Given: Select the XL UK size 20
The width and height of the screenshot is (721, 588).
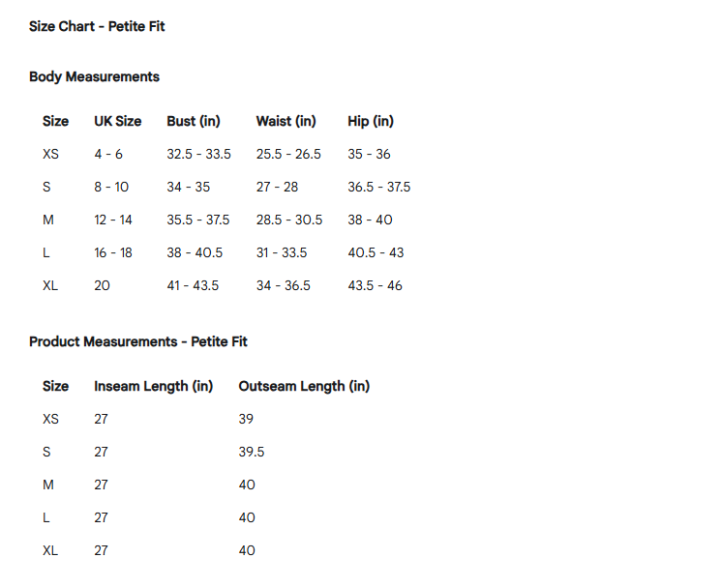Looking at the screenshot, I should [102, 285].
